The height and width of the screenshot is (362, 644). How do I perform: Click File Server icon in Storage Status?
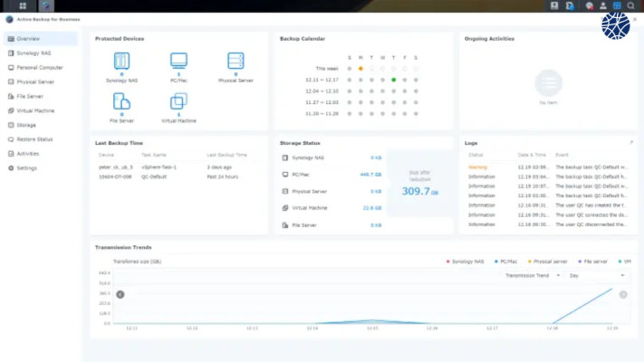coord(285,225)
